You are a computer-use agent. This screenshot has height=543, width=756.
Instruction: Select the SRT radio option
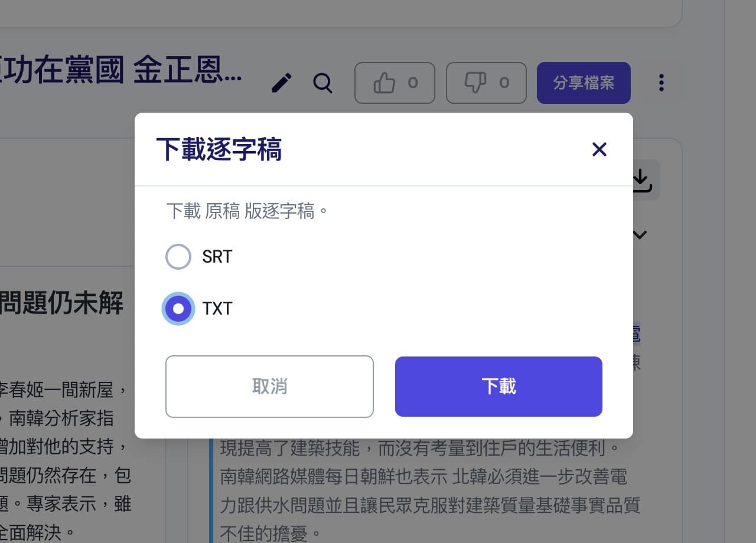coord(178,257)
